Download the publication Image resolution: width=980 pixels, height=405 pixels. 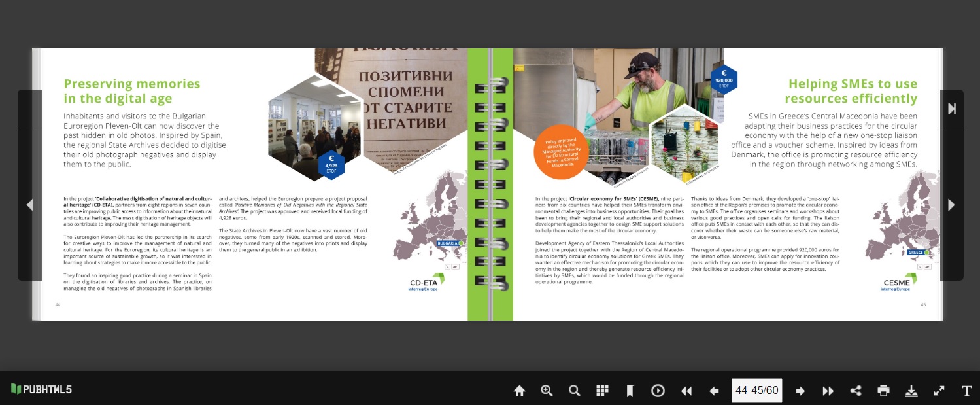pyautogui.click(x=911, y=391)
